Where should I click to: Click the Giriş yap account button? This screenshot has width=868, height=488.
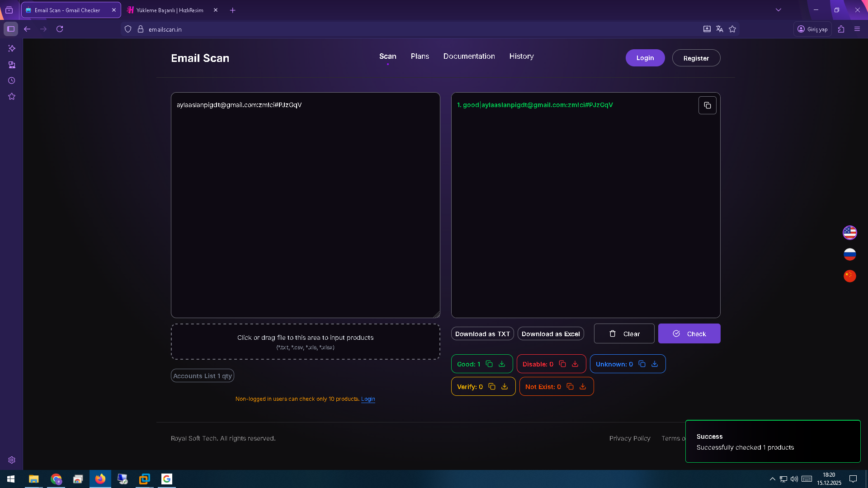coord(812,29)
